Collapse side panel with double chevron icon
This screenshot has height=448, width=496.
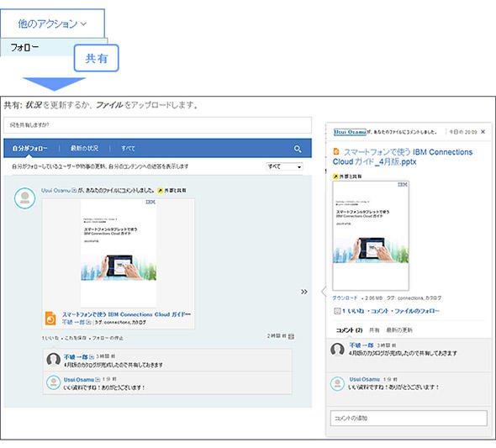(x=304, y=292)
